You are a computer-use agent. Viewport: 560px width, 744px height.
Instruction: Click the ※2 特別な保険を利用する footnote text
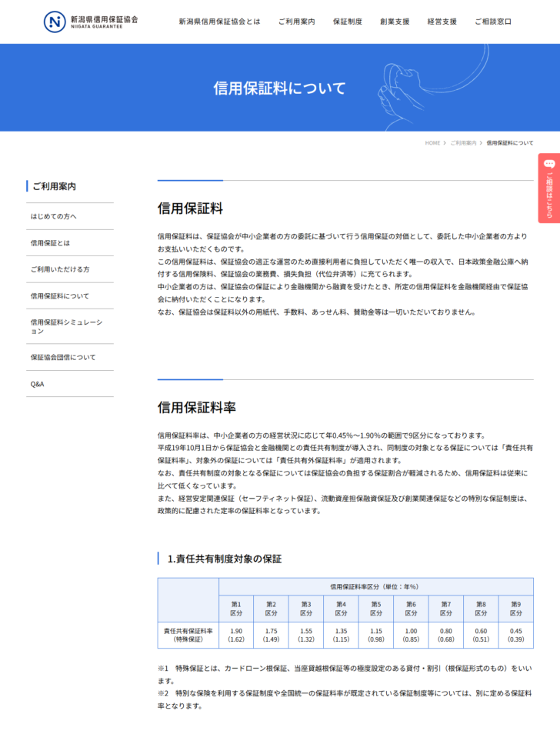coord(345,700)
